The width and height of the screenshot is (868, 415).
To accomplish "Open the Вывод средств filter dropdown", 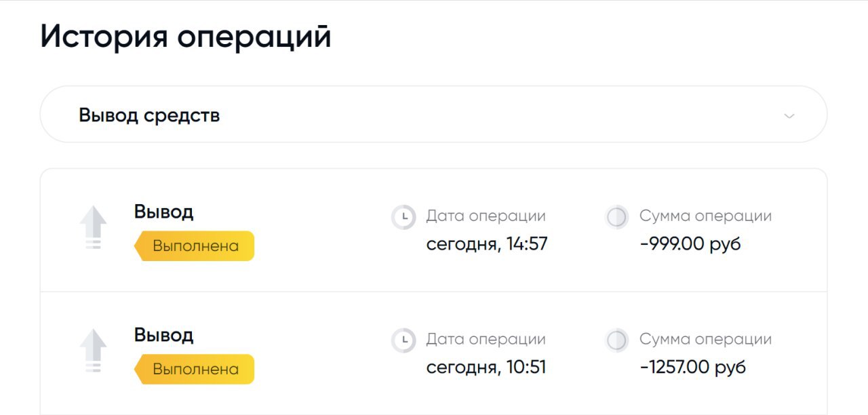I will [433, 115].
